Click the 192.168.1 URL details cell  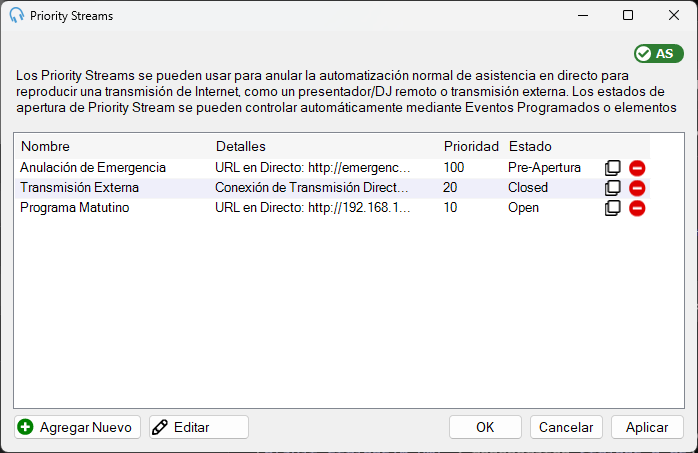312,208
